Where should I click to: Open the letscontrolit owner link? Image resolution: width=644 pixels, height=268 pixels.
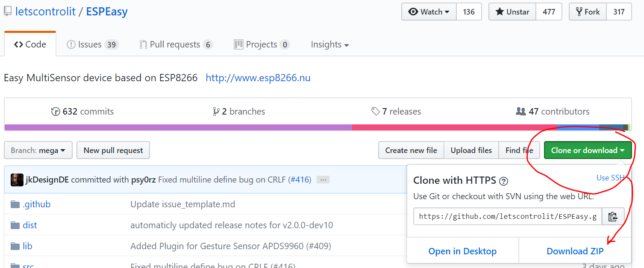click(x=45, y=12)
